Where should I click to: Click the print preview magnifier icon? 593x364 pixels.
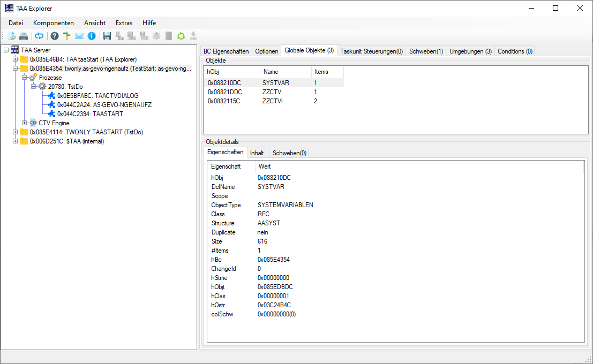pyautogui.click(x=11, y=36)
